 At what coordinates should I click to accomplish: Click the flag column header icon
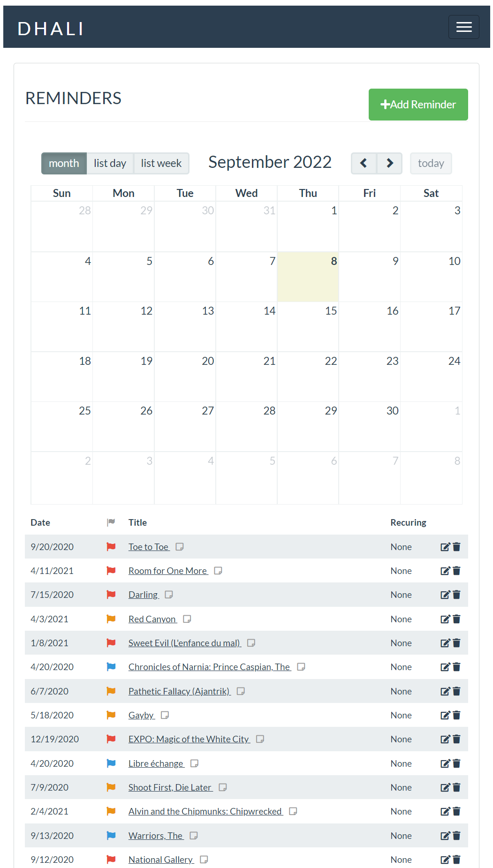111,522
